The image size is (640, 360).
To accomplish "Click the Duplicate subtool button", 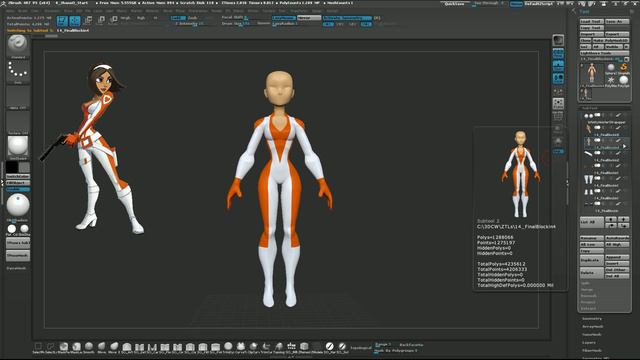I will pos(591,260).
